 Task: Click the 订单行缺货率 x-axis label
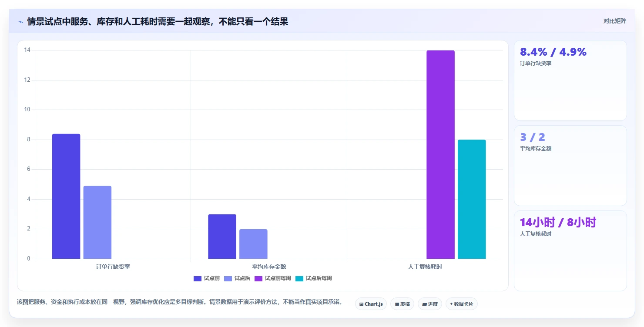113,267
